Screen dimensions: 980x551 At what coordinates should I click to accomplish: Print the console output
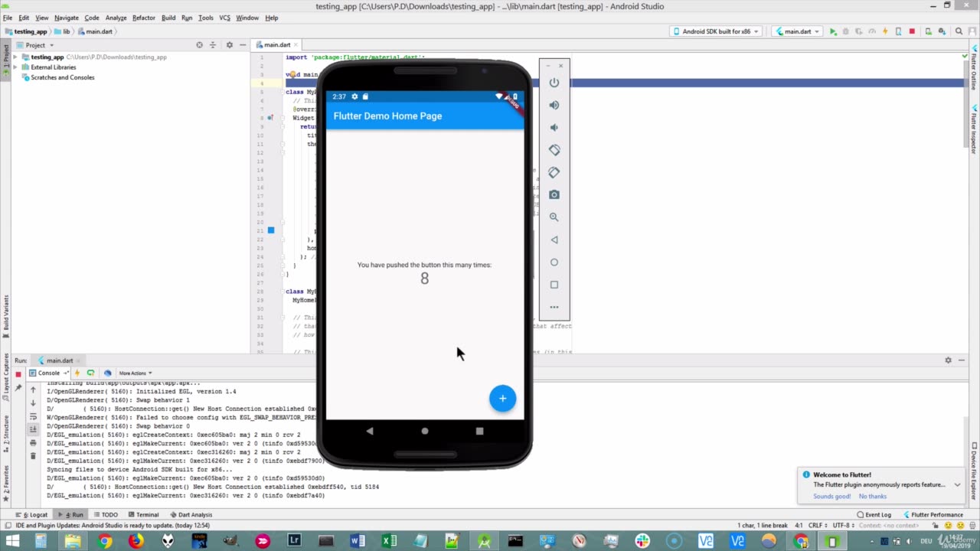coord(33,443)
